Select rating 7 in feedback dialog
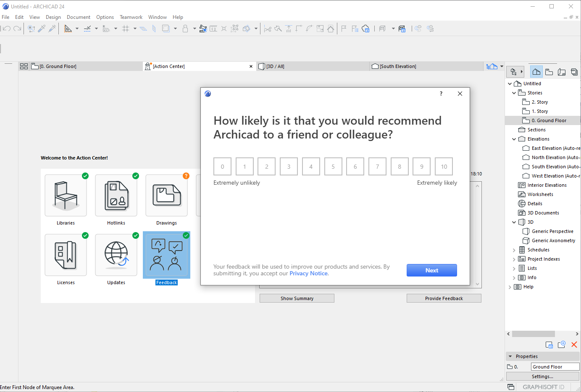 [377, 167]
